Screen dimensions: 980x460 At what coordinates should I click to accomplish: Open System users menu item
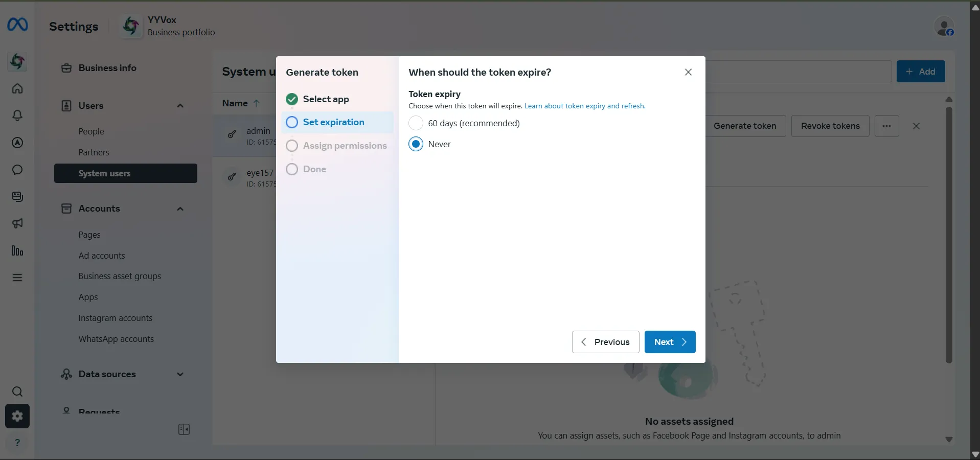126,173
